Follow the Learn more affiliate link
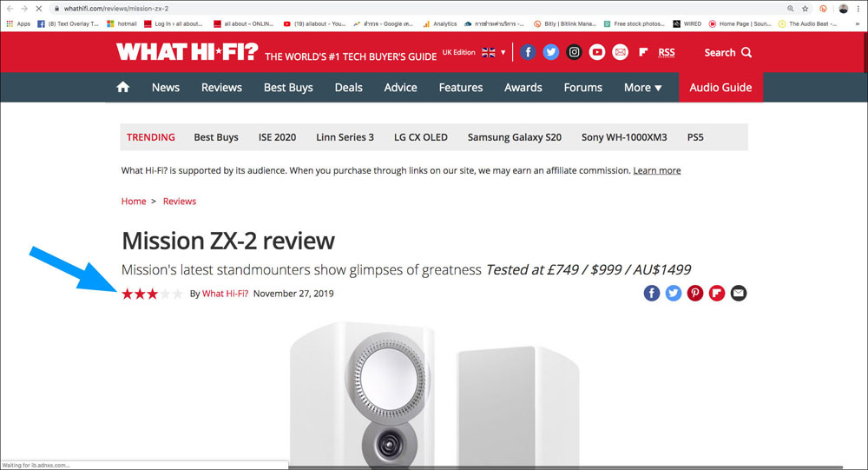This screenshot has width=868, height=470. click(x=656, y=170)
